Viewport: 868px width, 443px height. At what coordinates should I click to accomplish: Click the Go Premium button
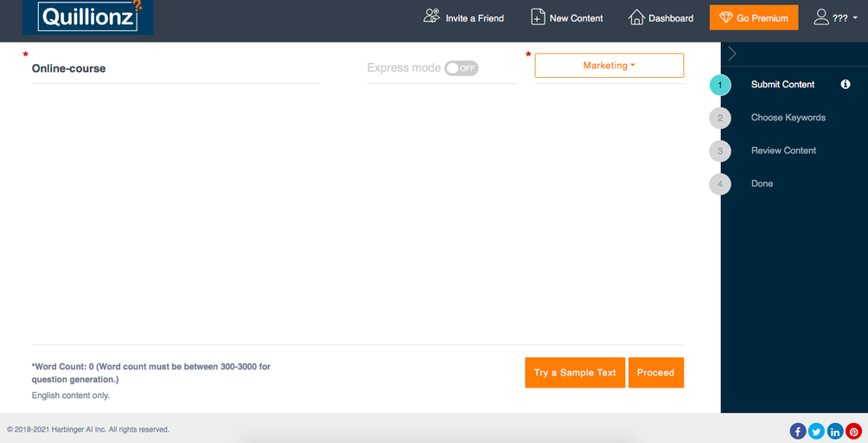click(x=753, y=18)
